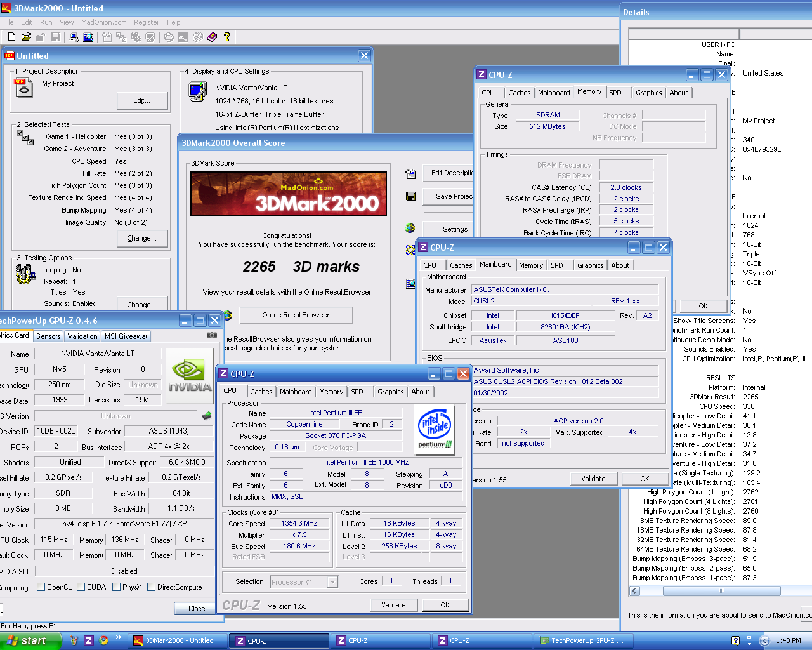Click OK in the Motherboard CPU-Z window
Viewport: 812px width, 650px height.
click(645, 479)
